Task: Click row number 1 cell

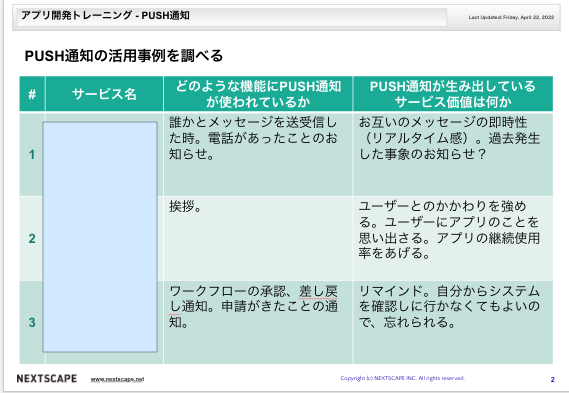Action: tap(32, 155)
